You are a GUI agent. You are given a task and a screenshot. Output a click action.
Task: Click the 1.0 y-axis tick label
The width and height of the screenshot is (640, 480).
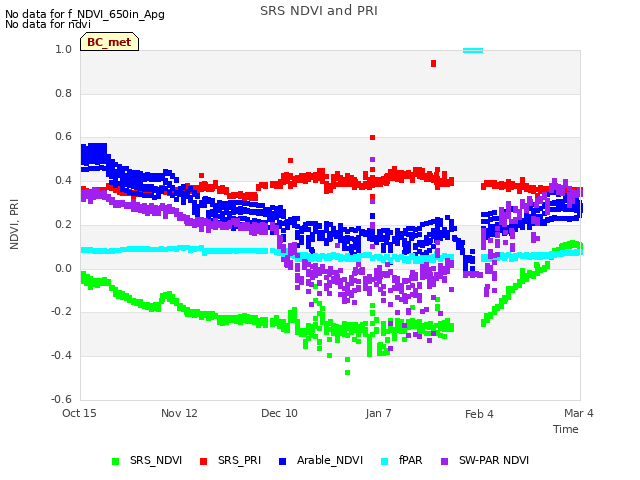[x=63, y=49]
